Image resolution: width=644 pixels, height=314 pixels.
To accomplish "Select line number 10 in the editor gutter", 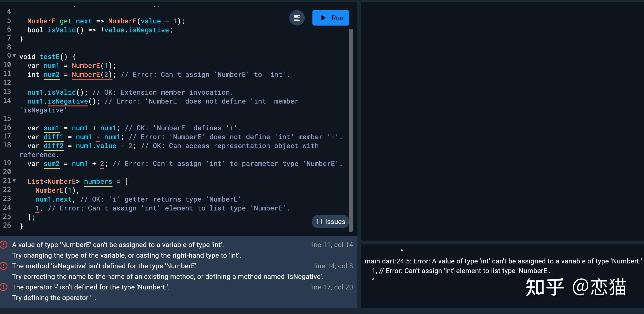I will point(7,65).
